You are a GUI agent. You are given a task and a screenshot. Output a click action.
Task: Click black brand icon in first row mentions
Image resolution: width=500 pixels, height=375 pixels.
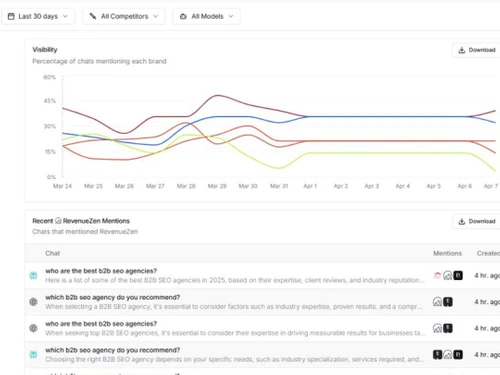click(x=458, y=275)
